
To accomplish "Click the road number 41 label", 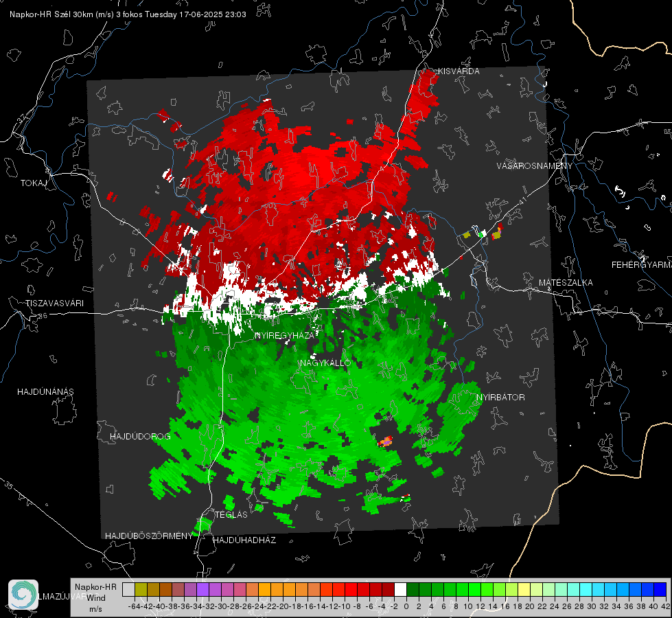I will coord(522,201).
